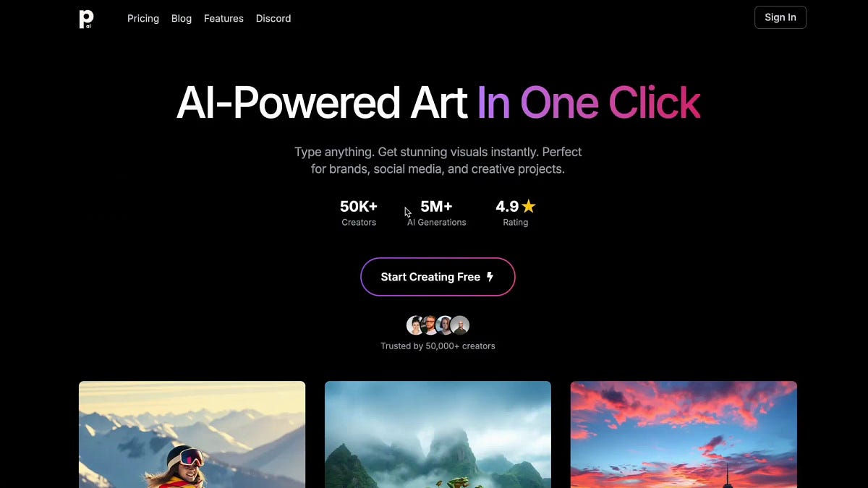Viewport: 868px width, 488px height.
Task: Open the misty green mountains thumbnail
Action: 438,435
